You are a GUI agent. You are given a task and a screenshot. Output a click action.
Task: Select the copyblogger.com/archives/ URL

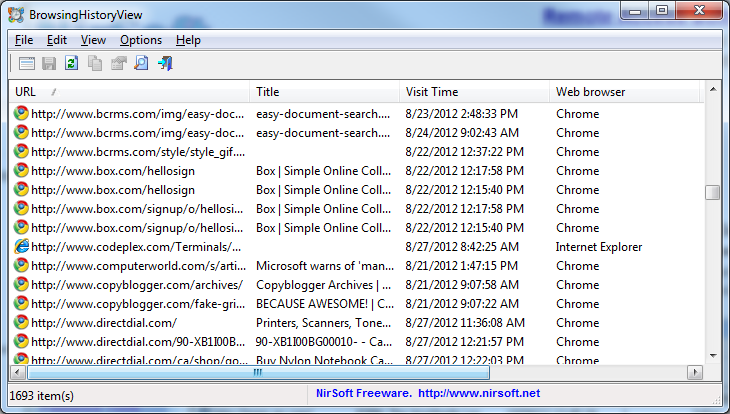point(137,285)
